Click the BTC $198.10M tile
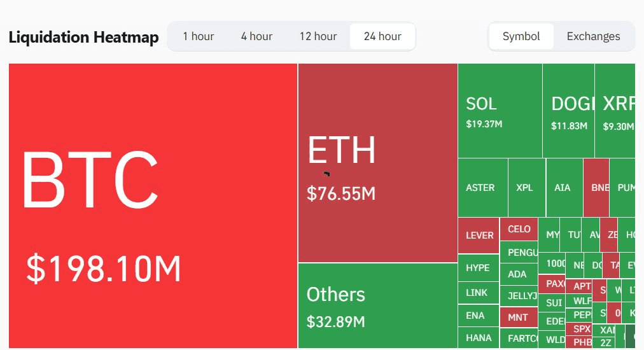644x350 pixels. [153, 206]
